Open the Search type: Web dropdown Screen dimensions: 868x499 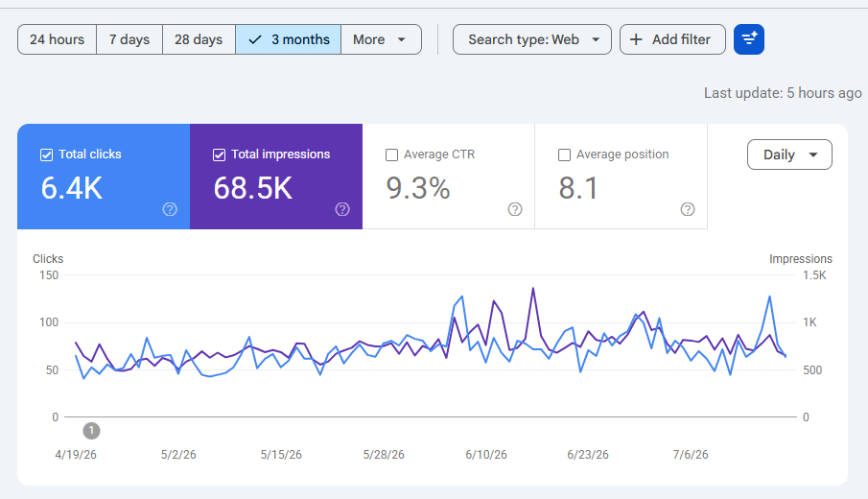[532, 39]
